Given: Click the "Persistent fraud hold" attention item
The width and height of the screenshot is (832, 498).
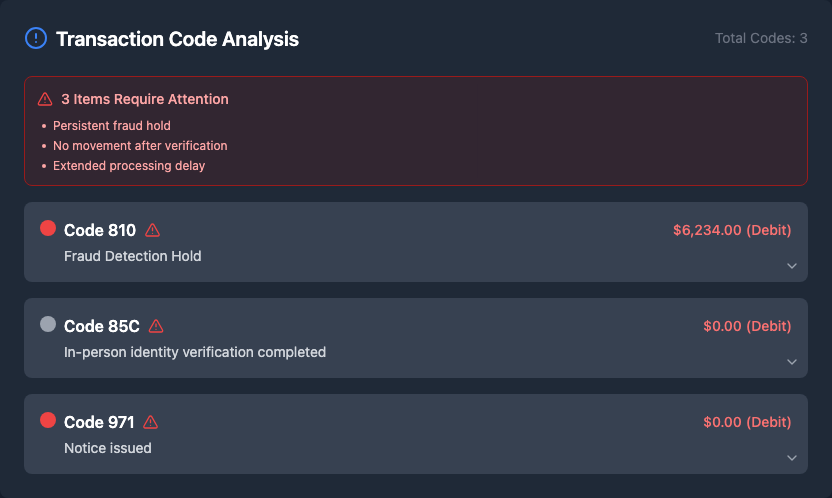Looking at the screenshot, I should 112,126.
